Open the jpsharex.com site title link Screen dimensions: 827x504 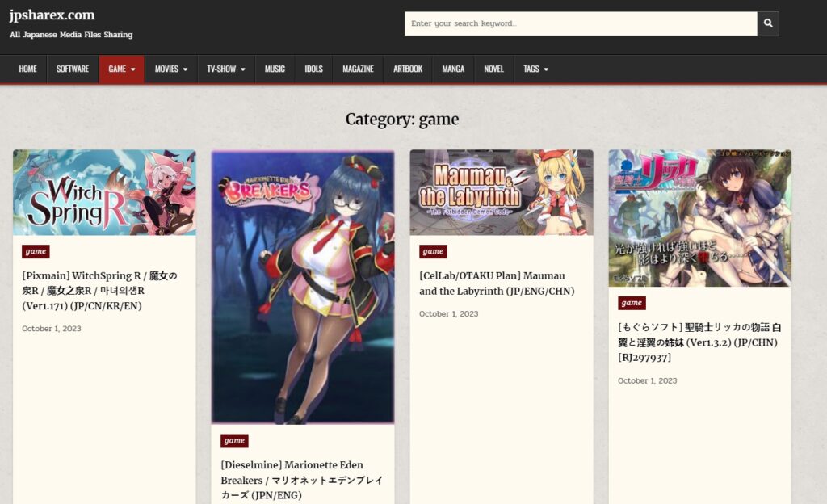pyautogui.click(x=52, y=15)
